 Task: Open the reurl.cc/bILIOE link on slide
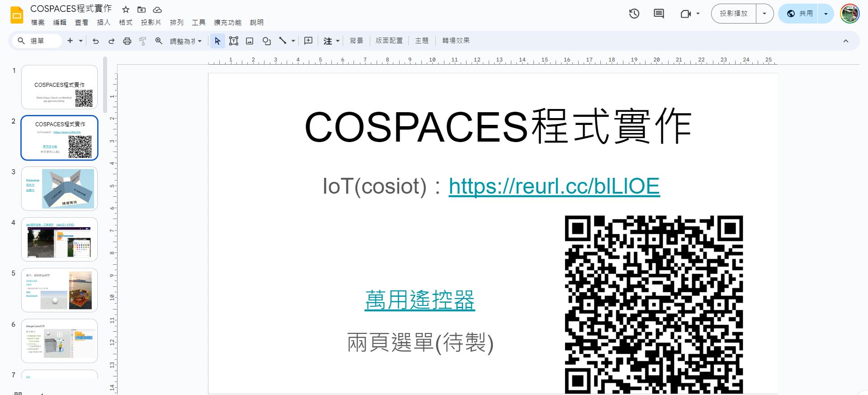pos(554,186)
